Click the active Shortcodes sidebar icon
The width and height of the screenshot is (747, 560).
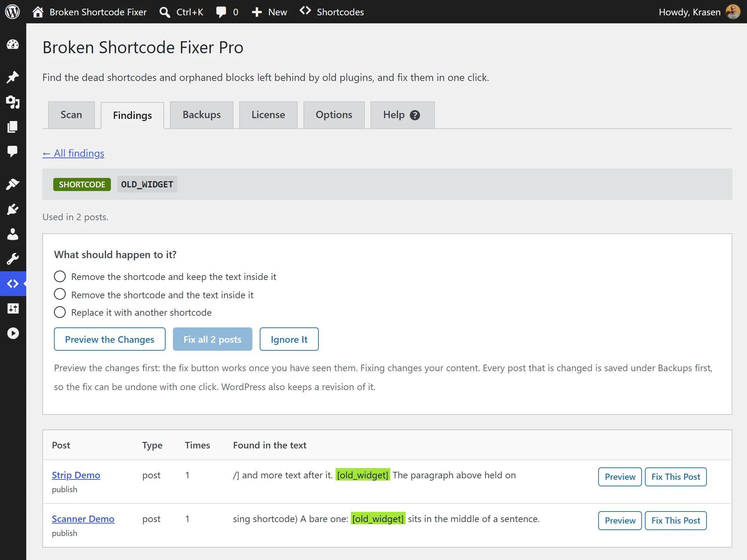coord(13,284)
